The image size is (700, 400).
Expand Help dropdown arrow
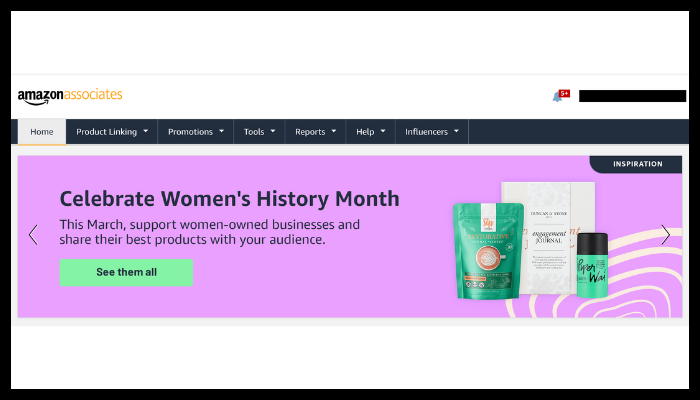click(x=383, y=131)
